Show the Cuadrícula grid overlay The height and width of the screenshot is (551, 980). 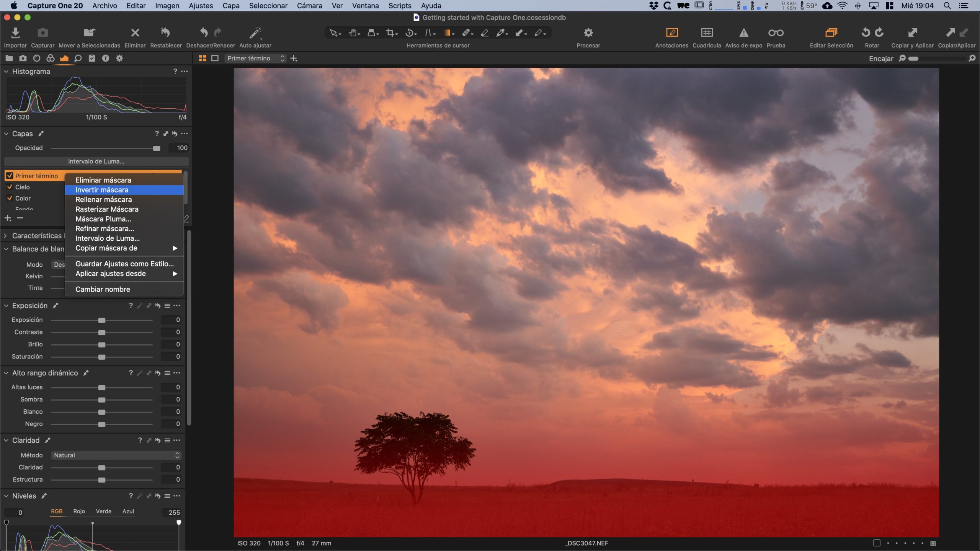point(707,33)
